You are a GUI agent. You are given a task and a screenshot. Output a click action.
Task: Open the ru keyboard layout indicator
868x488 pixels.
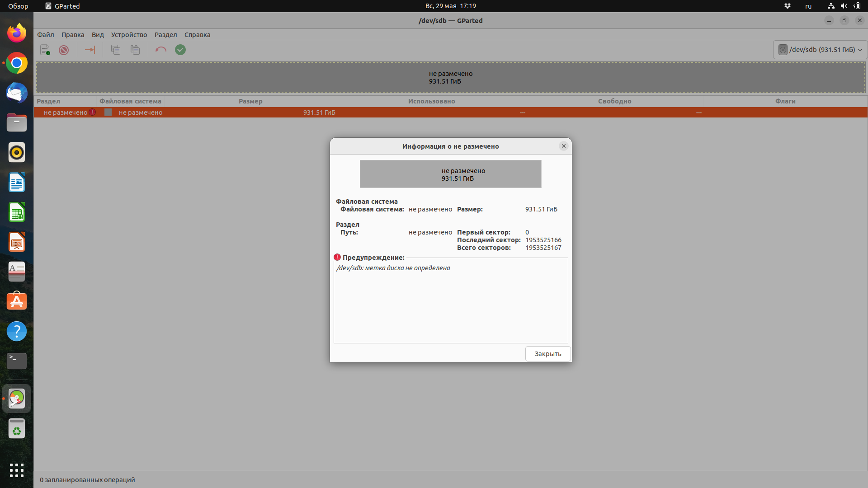(x=808, y=6)
